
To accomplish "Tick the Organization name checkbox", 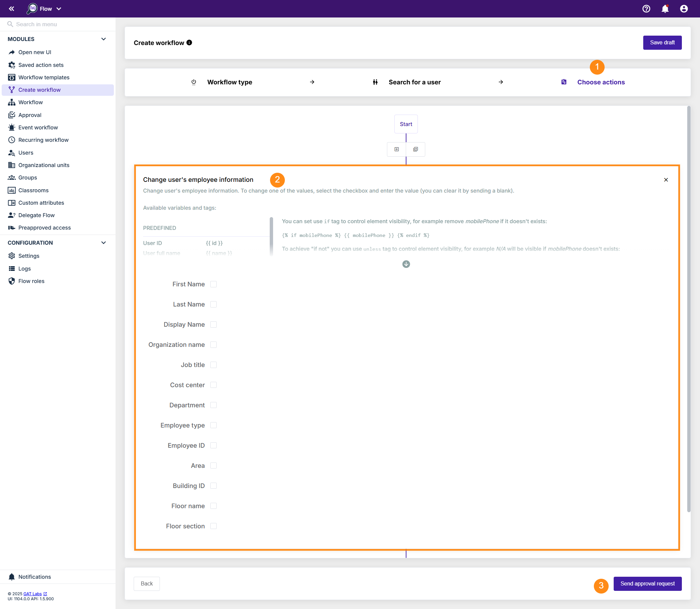I will pos(213,344).
